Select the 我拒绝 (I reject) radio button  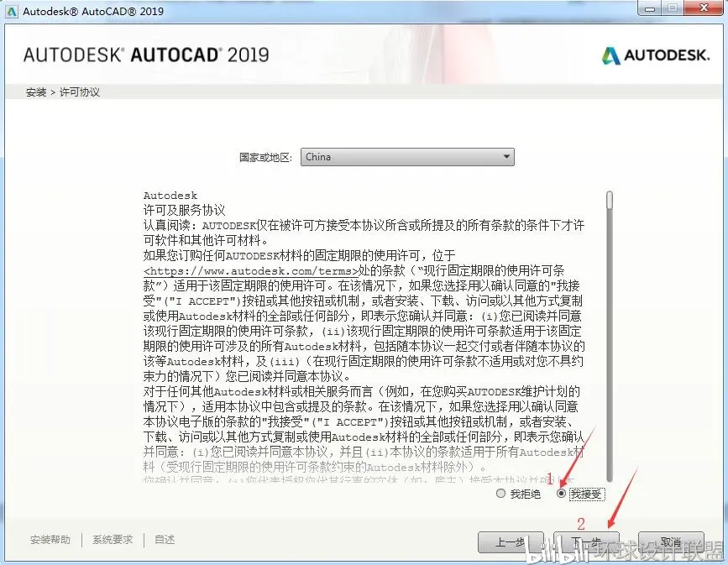500,494
